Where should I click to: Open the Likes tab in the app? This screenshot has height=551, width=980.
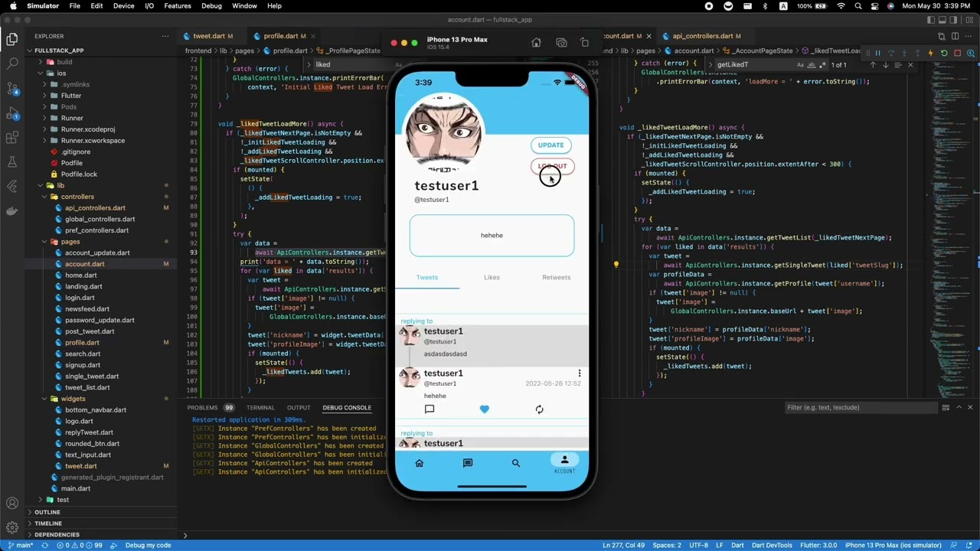click(492, 277)
